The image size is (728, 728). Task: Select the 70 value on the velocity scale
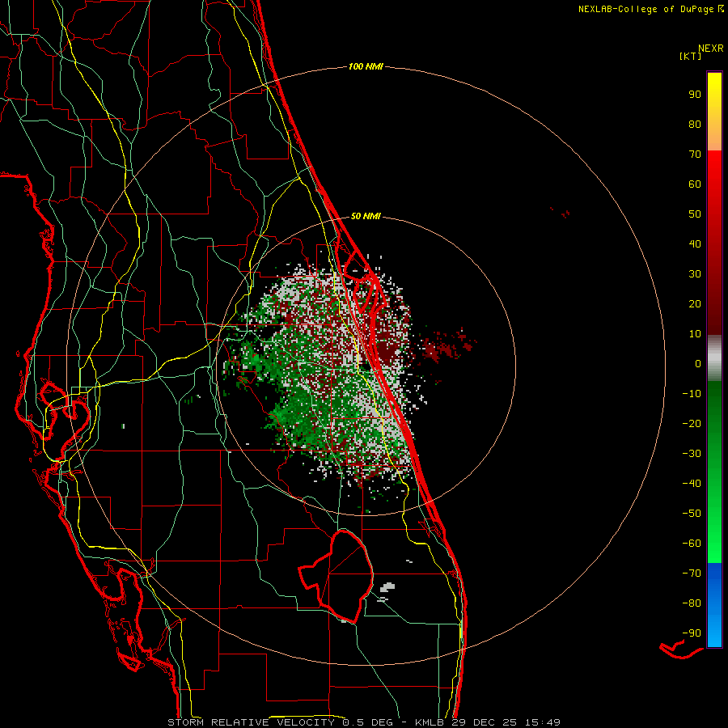pos(695,154)
